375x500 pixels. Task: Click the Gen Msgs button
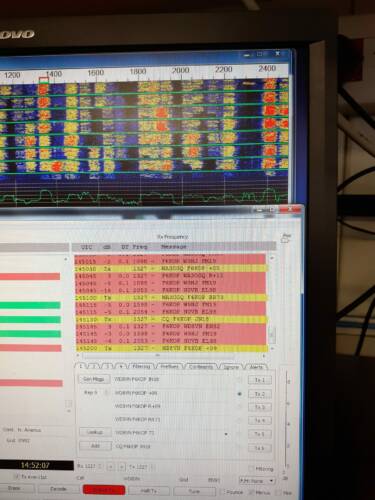tap(94, 379)
